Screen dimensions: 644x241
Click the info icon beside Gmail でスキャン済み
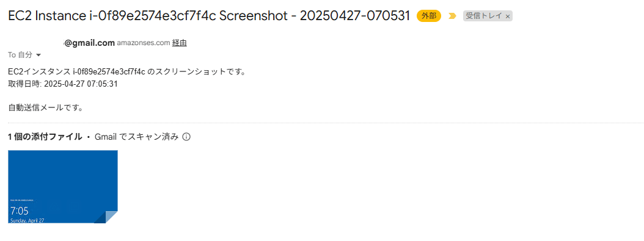pos(186,137)
